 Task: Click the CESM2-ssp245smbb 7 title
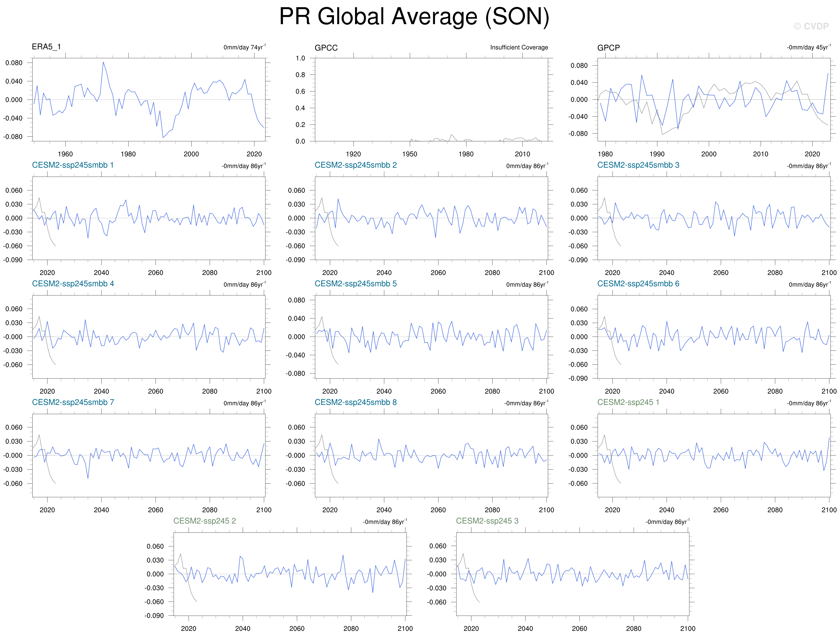tap(73, 402)
